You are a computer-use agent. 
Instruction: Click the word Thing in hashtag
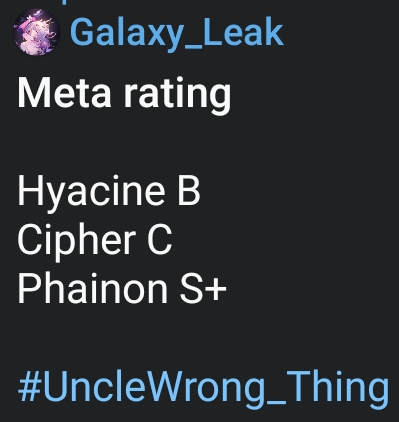coord(337,388)
